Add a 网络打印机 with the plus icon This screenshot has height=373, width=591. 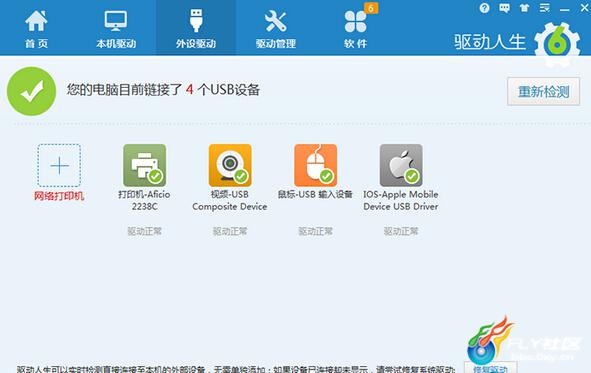tap(59, 165)
